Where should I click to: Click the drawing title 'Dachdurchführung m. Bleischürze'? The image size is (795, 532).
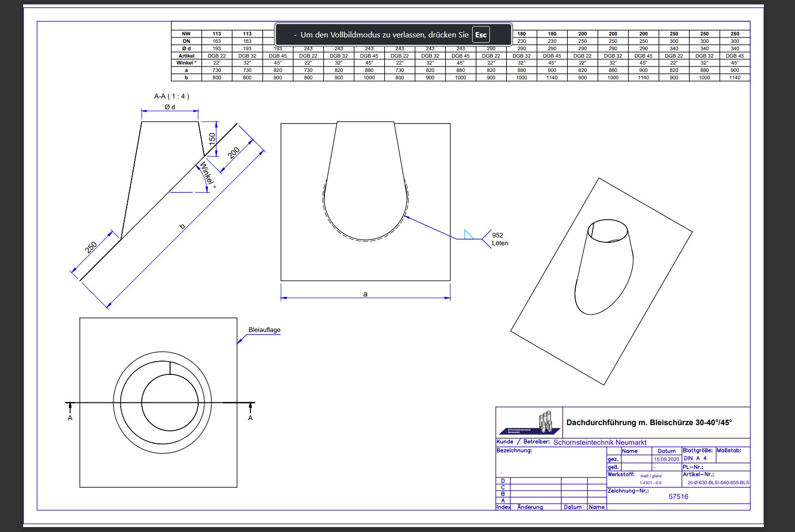click(649, 423)
